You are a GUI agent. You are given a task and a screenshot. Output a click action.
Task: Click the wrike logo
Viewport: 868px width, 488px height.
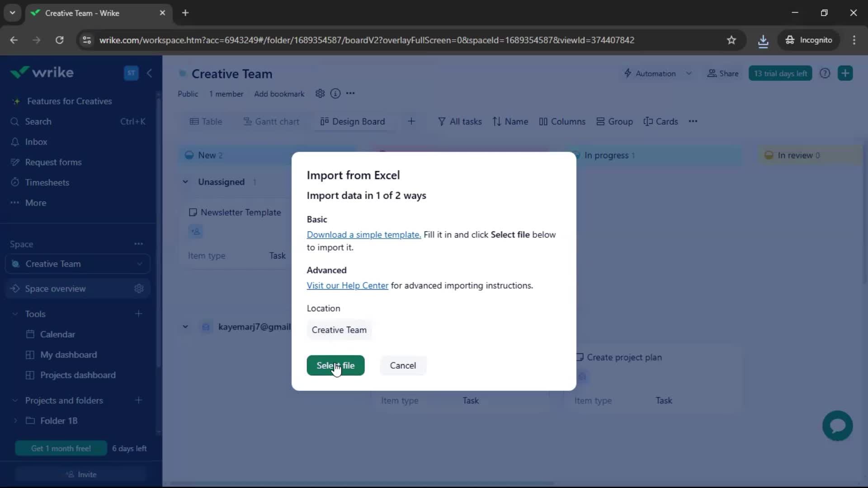point(42,72)
